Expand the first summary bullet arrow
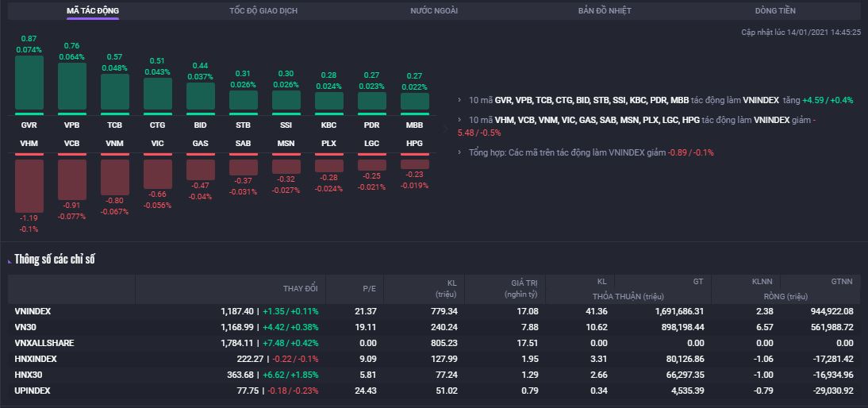Viewport: 868px width, 408px height. (x=460, y=101)
